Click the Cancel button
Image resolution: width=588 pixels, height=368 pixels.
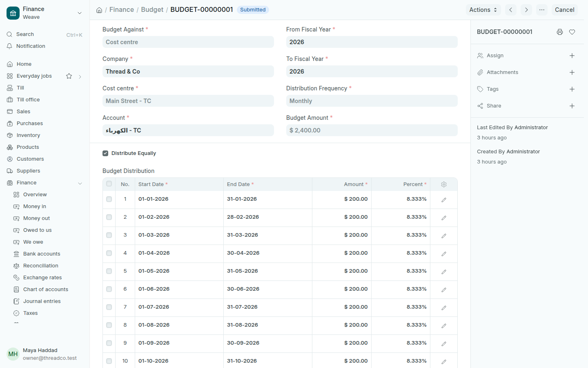pyautogui.click(x=564, y=10)
